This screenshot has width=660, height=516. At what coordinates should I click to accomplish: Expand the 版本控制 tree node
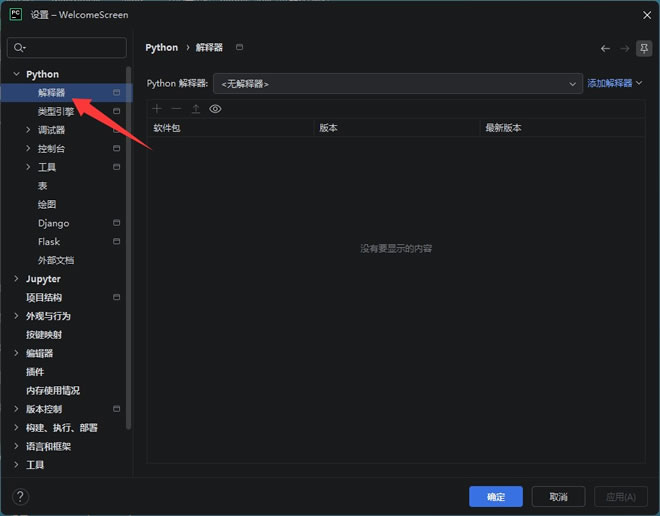coord(16,409)
